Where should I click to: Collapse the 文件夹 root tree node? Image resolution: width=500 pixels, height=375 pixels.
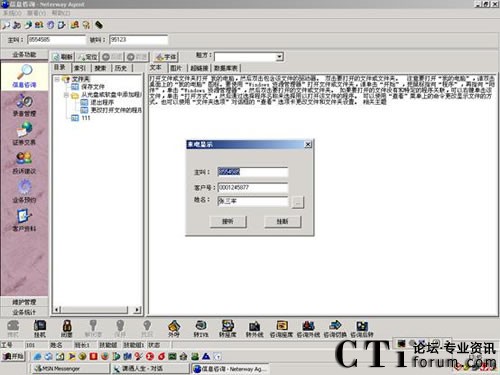[x=57, y=79]
